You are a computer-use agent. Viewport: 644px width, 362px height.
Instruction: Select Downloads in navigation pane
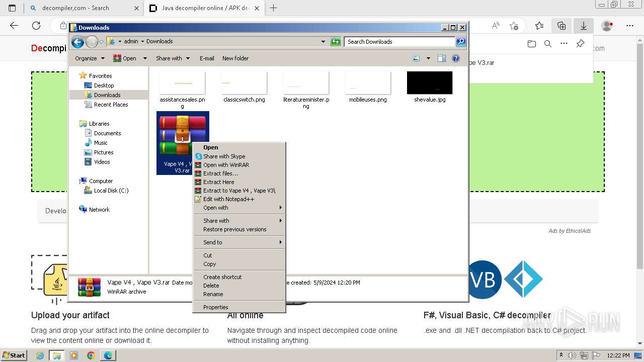[x=107, y=95]
